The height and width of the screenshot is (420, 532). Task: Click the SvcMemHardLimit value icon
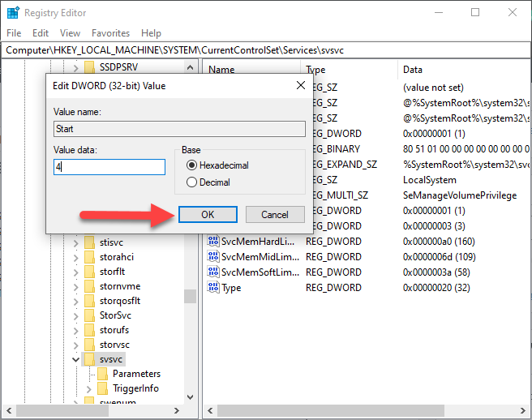click(x=214, y=242)
